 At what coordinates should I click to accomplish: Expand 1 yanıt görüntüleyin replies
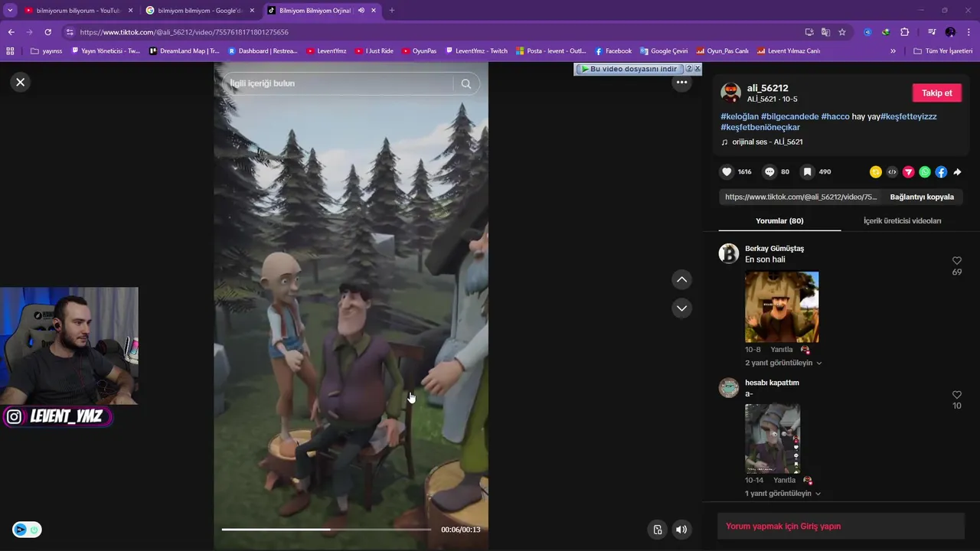pos(782,494)
